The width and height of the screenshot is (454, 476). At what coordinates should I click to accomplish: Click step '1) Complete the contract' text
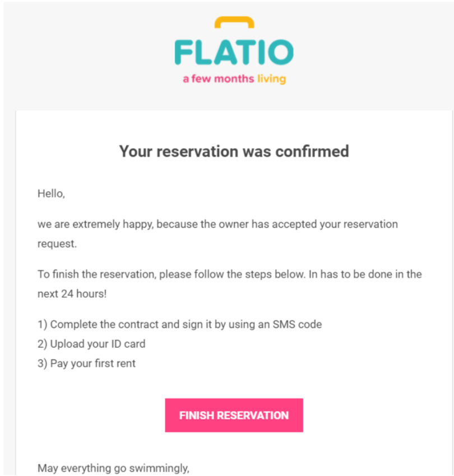pos(179,324)
